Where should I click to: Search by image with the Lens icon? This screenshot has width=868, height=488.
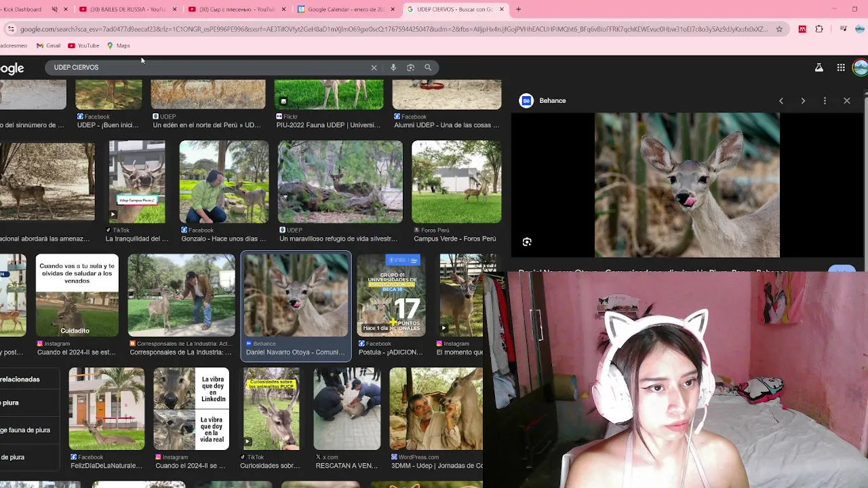click(410, 68)
